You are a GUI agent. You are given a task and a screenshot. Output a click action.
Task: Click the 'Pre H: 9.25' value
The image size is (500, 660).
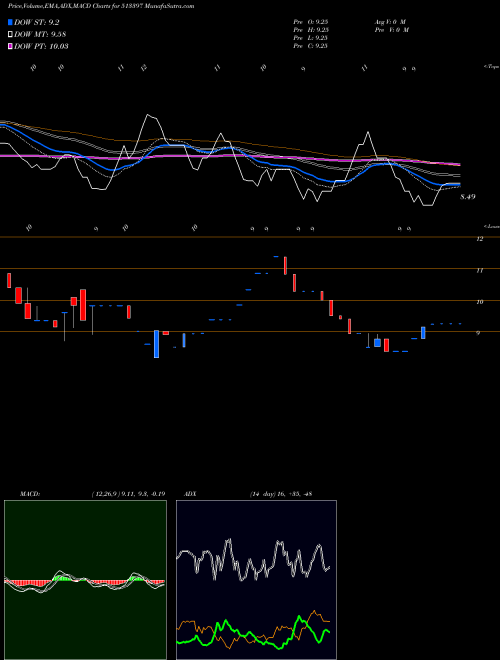pos(311,30)
